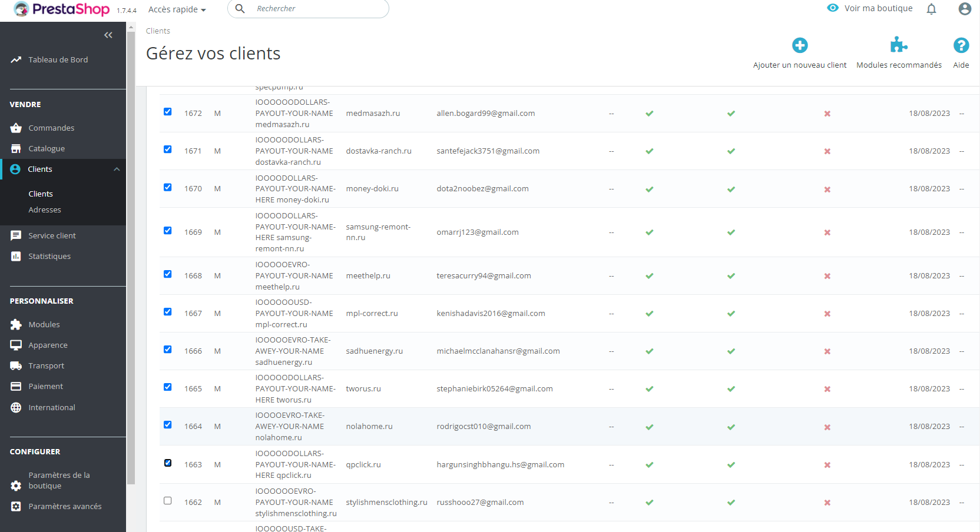Check the checkbox for client 1662
The image size is (980, 532).
point(168,501)
